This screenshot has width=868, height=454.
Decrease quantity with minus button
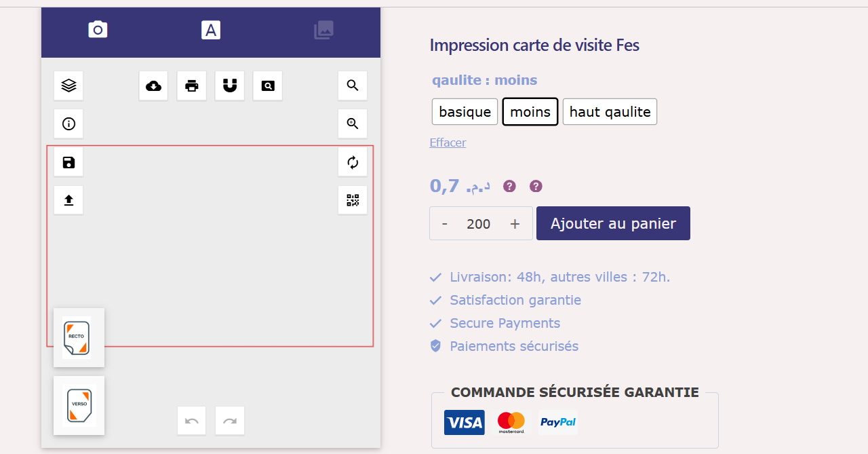(x=445, y=223)
